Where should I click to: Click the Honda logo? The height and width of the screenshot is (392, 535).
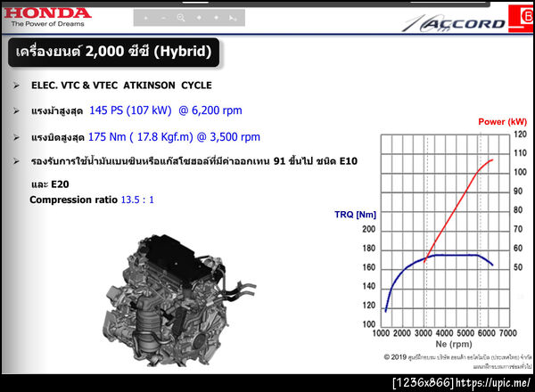coord(47,13)
